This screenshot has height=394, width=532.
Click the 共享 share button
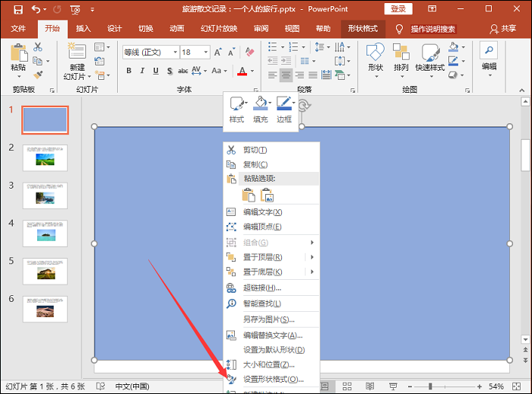pyautogui.click(x=503, y=29)
